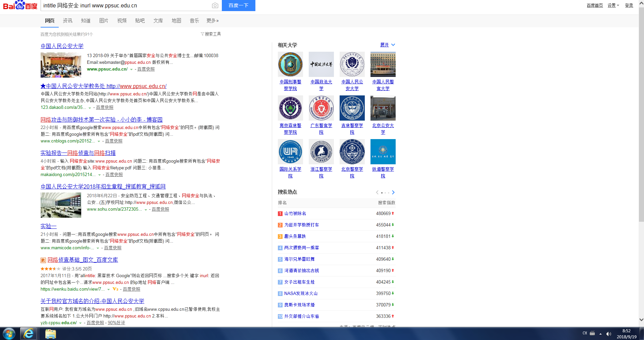Switch to the 贴吧 tab
This screenshot has width=644, height=340.
tap(140, 20)
